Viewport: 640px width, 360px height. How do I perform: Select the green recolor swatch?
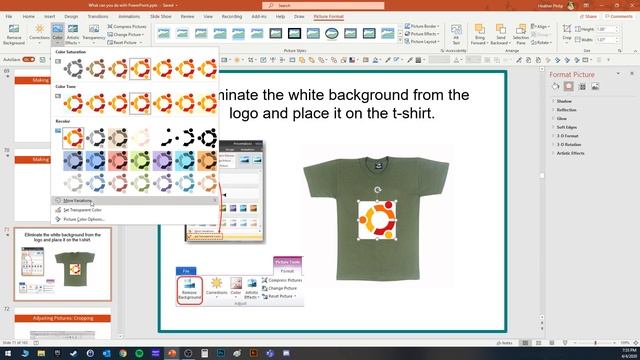point(140,160)
